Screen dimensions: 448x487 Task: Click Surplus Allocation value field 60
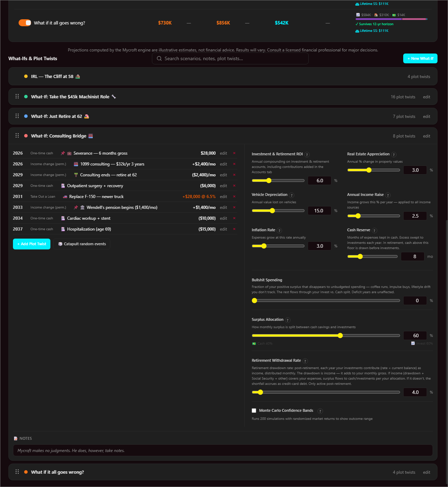pos(415,336)
